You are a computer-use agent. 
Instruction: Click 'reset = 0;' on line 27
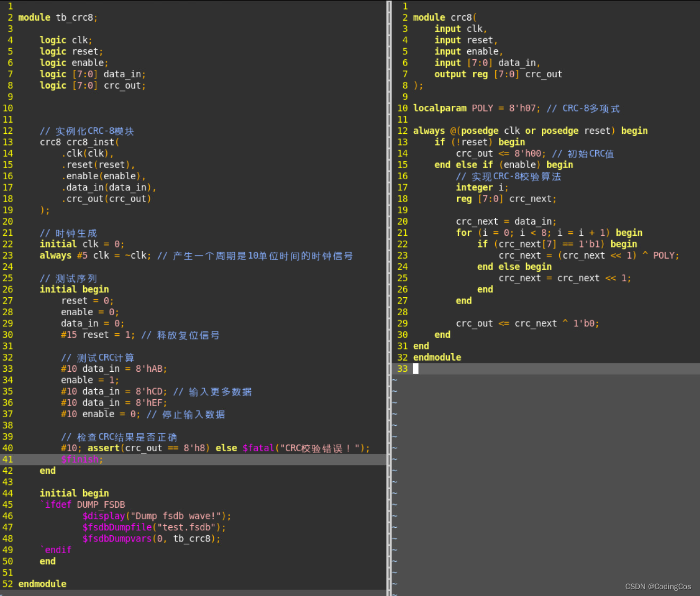(87, 301)
